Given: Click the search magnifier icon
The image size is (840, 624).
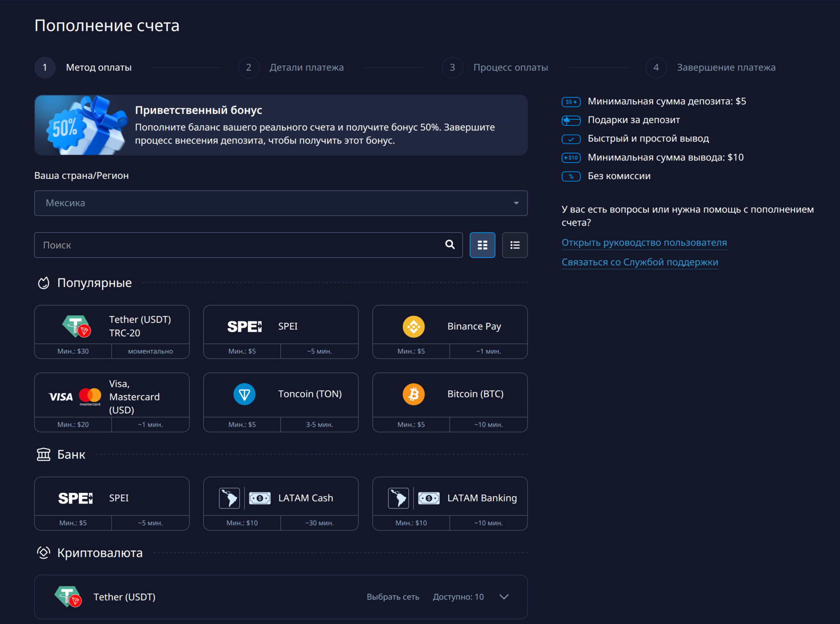Looking at the screenshot, I should coord(450,245).
